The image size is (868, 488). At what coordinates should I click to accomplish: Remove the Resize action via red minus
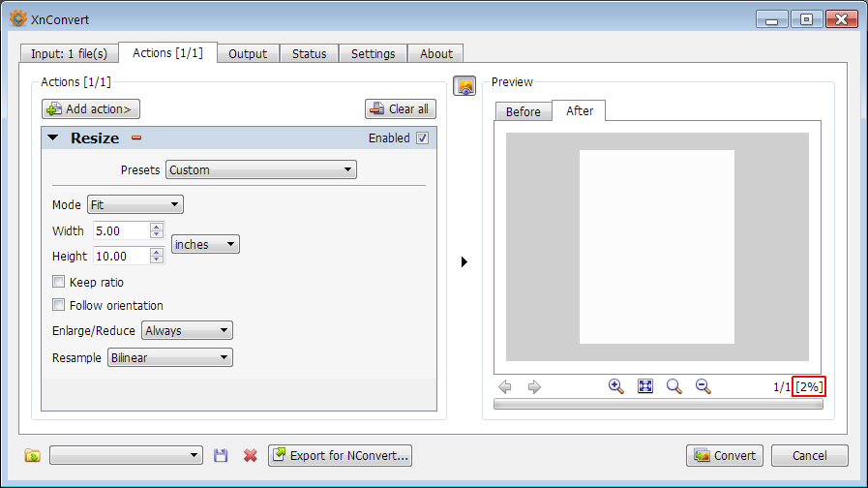(x=136, y=137)
